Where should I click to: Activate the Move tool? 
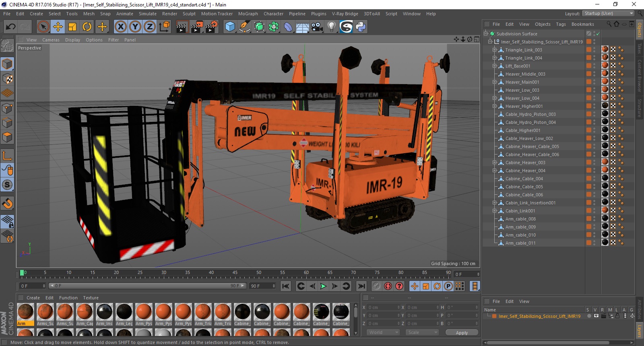coord(58,27)
